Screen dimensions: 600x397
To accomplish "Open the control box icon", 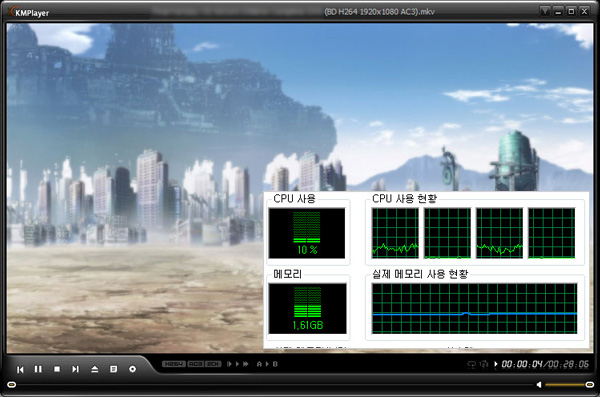I will pos(132,369).
